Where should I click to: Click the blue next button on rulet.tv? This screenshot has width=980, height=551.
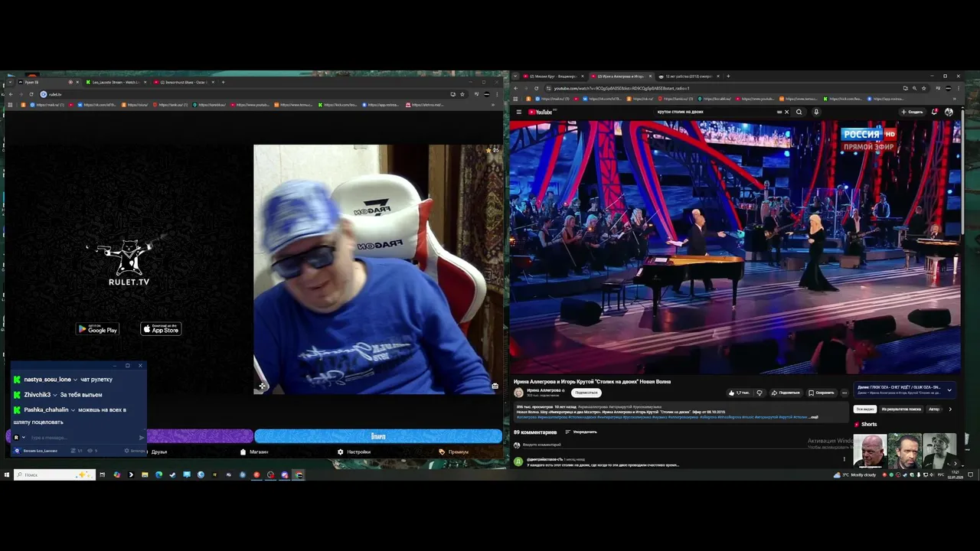point(378,436)
